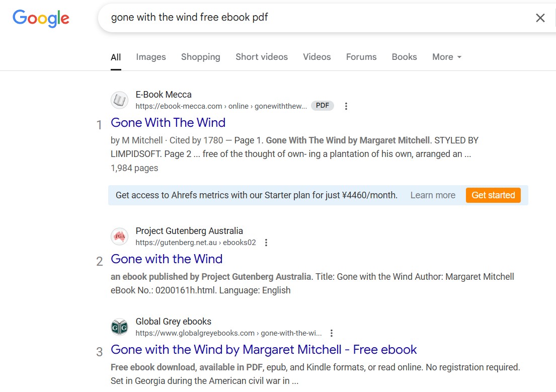Viewport: 556px width, 392px height.
Task: Open Gone with the Wind by Margaret Mitchell - Free ebook
Action: point(264,350)
